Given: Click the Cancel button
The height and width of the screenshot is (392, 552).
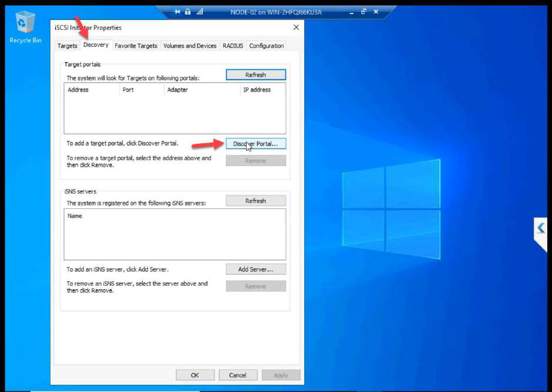Looking at the screenshot, I should 238,375.
